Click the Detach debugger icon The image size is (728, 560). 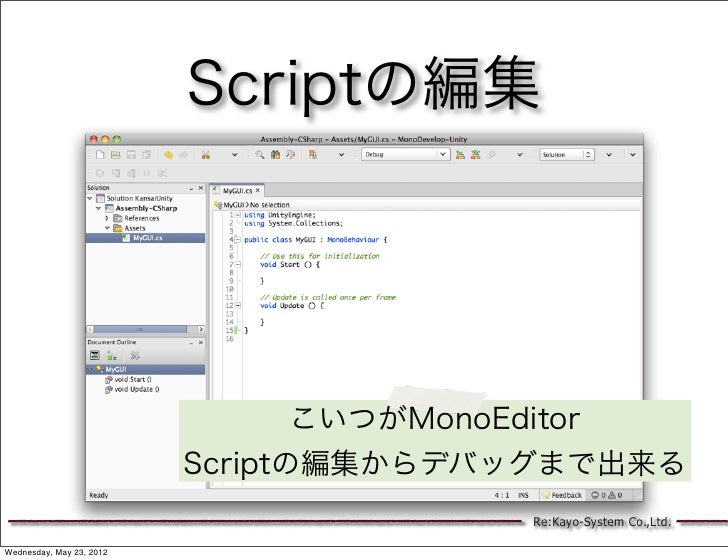[162, 173]
